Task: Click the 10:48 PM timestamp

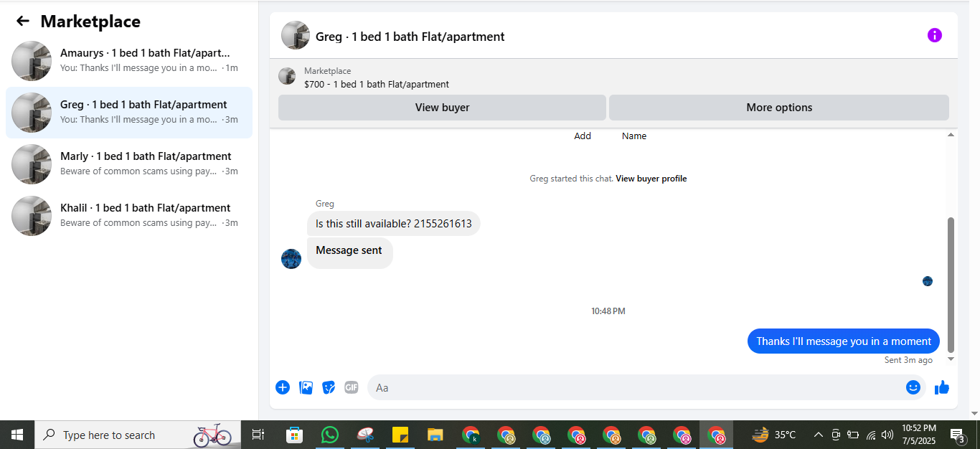Action: [608, 311]
